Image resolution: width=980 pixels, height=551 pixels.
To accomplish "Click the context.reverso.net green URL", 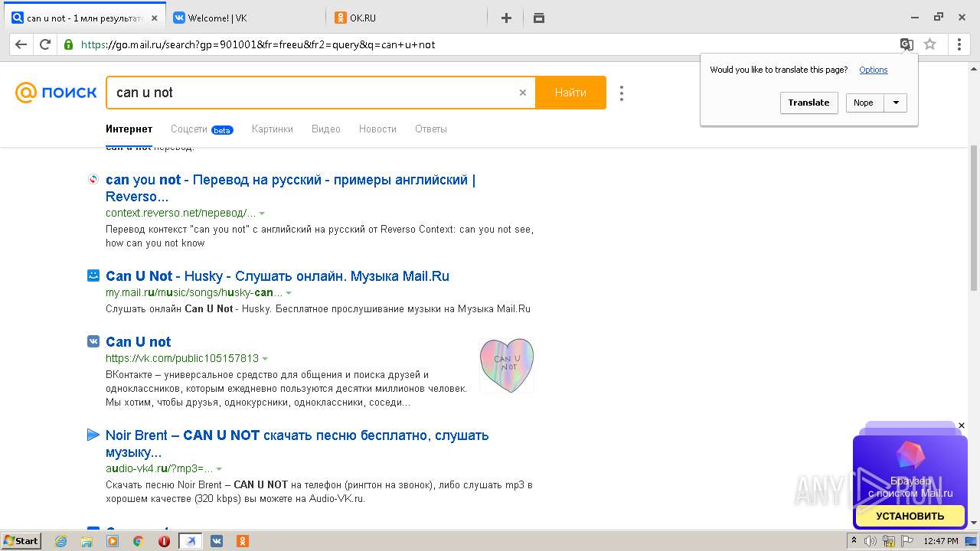I will (181, 213).
